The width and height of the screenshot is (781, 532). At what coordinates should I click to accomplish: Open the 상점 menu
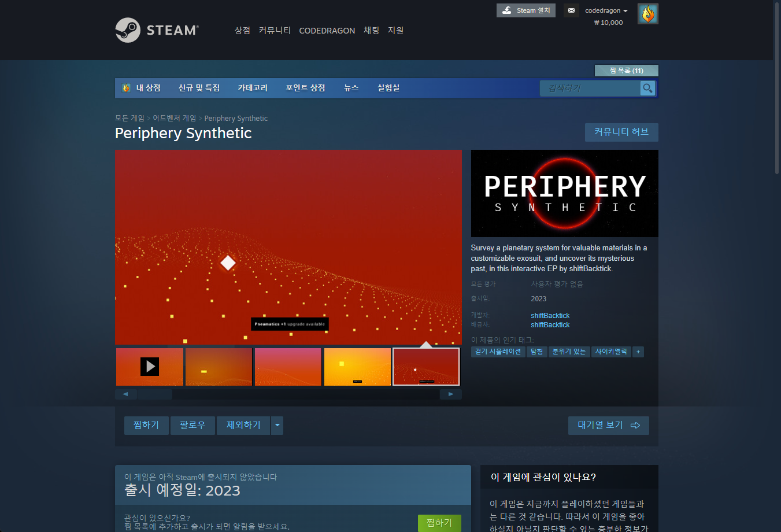[x=242, y=30]
